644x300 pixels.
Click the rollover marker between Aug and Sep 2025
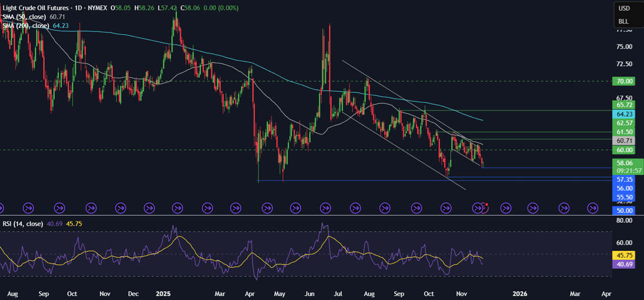387,208
